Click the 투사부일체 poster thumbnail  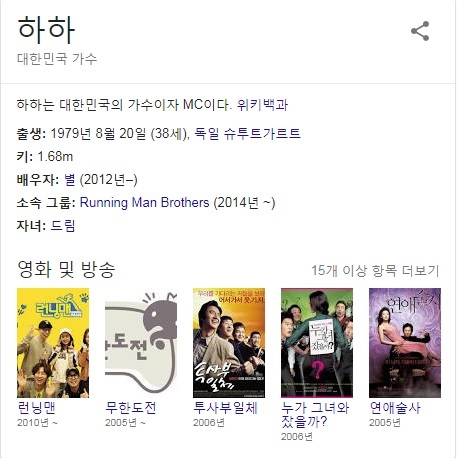click(x=229, y=343)
